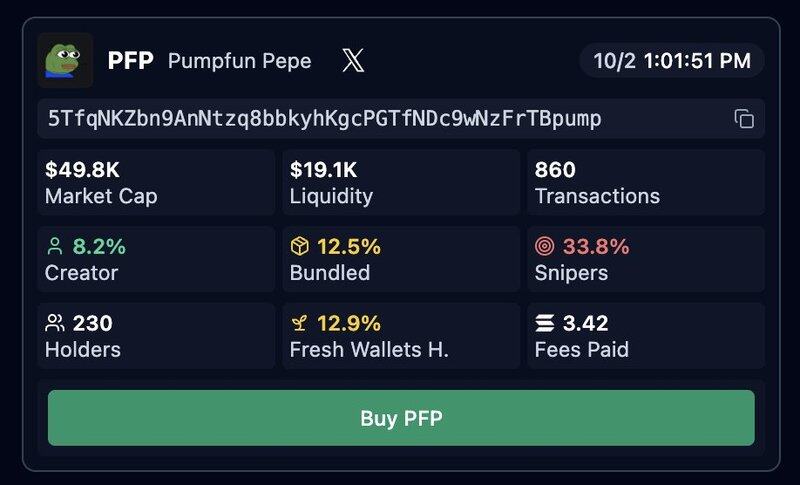Click the Creator person icon
Image resolution: width=800 pixels, height=485 pixels.
pyautogui.click(x=55, y=247)
